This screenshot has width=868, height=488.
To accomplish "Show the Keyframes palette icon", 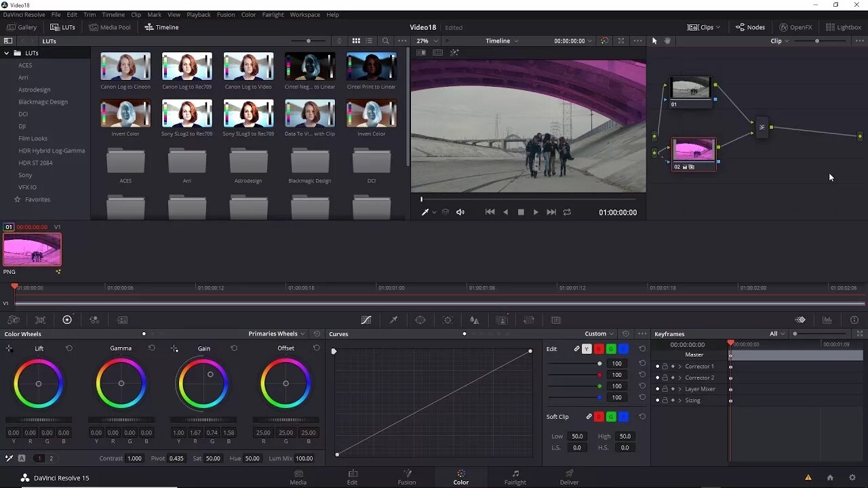I will (x=800, y=320).
